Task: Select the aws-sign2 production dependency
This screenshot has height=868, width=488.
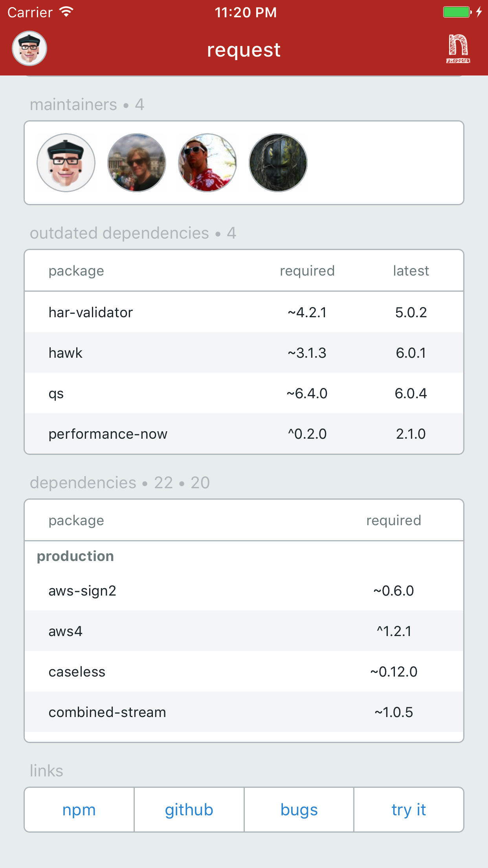Action: [244, 590]
